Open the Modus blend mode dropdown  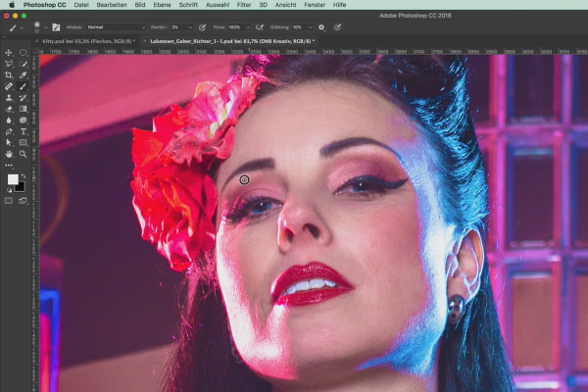click(116, 27)
